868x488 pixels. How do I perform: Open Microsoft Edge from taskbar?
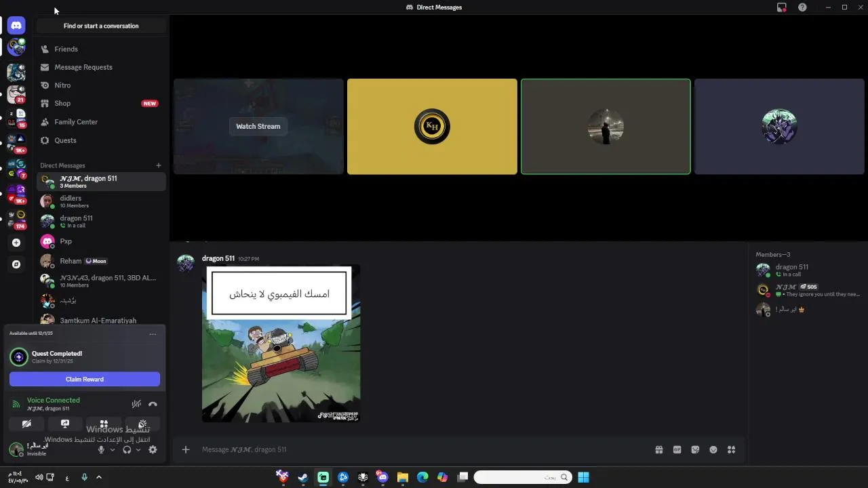pyautogui.click(x=422, y=477)
